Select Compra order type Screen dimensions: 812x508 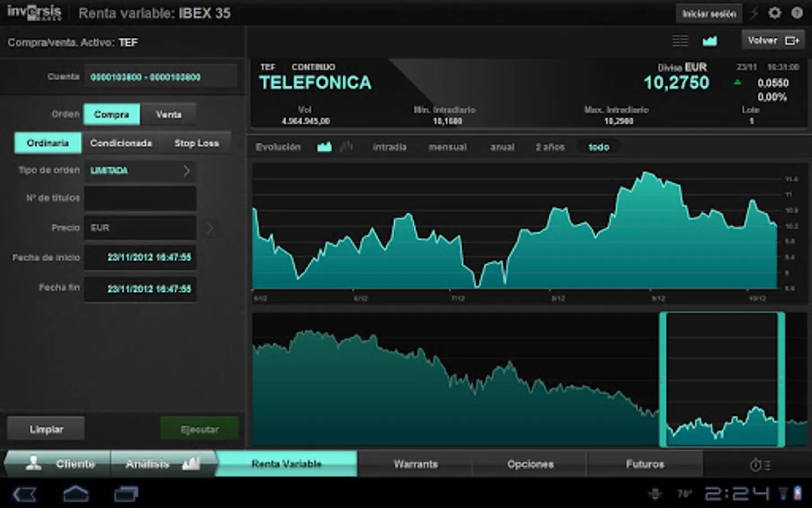point(112,114)
